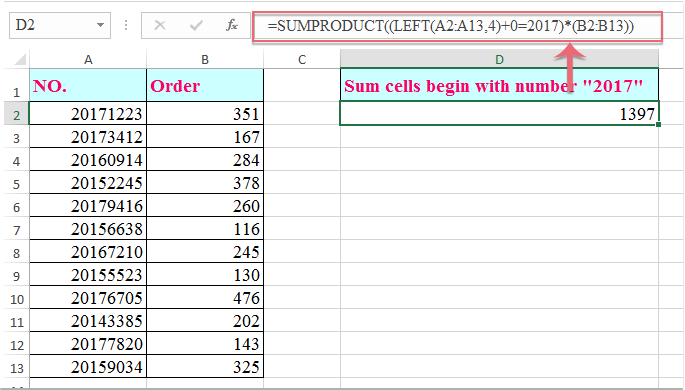Open the Insert Function fx dialog

(232, 26)
